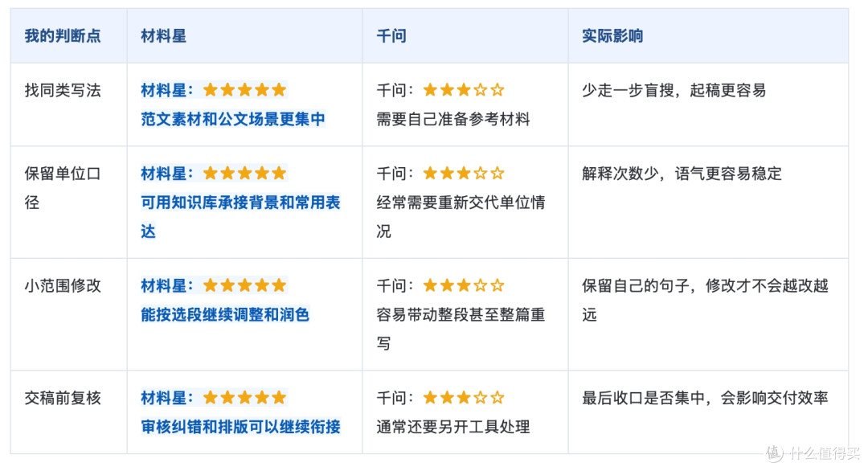
Task: Click 千问 star rating in 找同类写法 row
Action: [x=464, y=90]
